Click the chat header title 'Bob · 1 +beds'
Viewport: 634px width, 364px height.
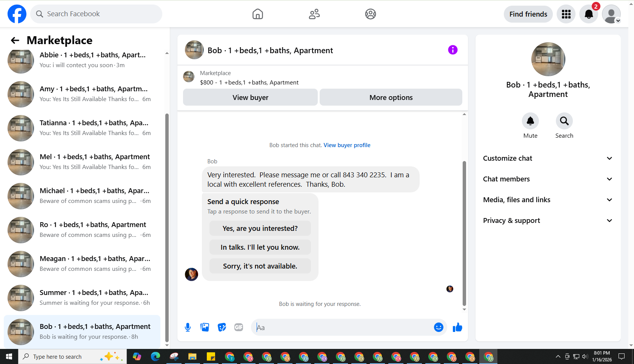click(270, 51)
